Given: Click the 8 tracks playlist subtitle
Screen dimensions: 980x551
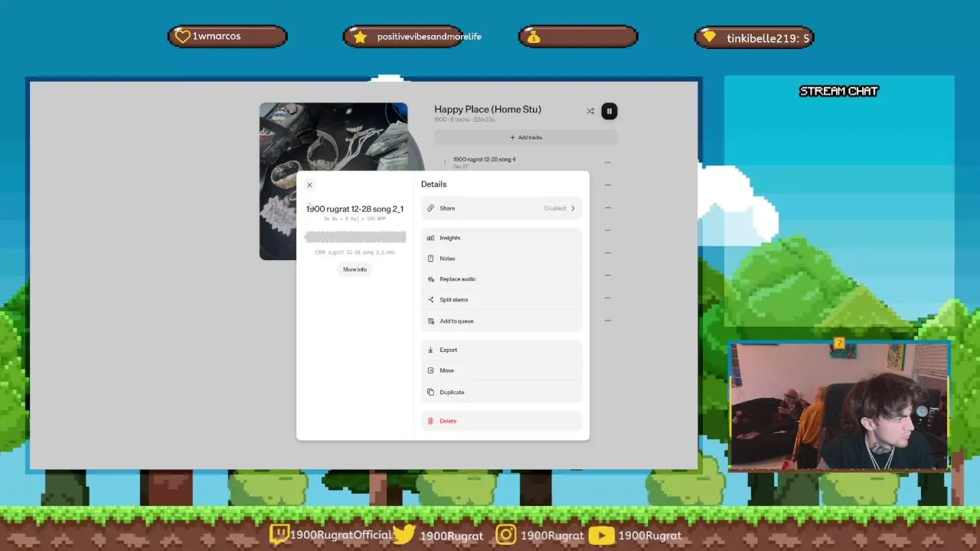Looking at the screenshot, I should pos(464,120).
